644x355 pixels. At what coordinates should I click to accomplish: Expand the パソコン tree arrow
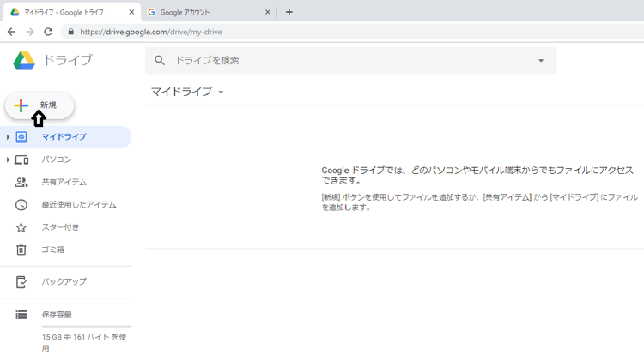coord(8,159)
